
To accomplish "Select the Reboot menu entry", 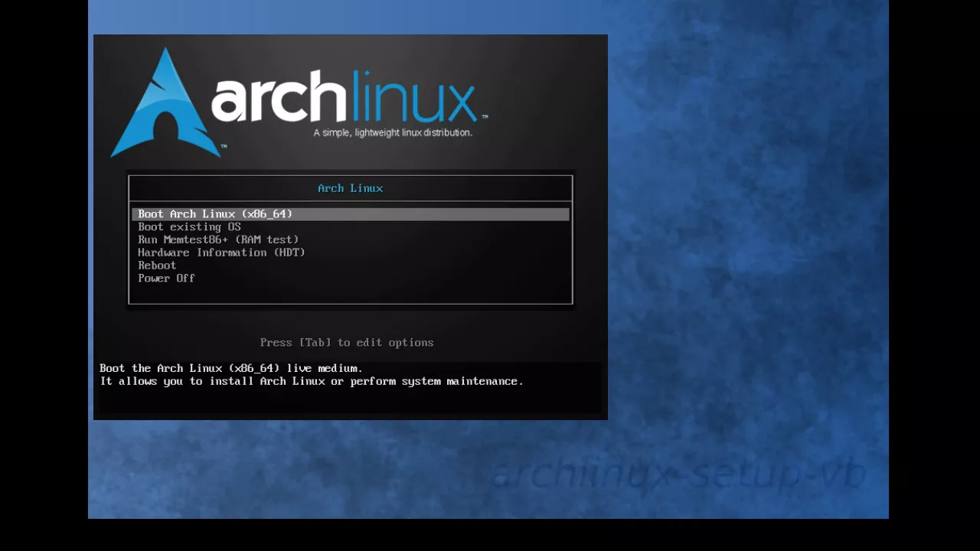I will (157, 266).
